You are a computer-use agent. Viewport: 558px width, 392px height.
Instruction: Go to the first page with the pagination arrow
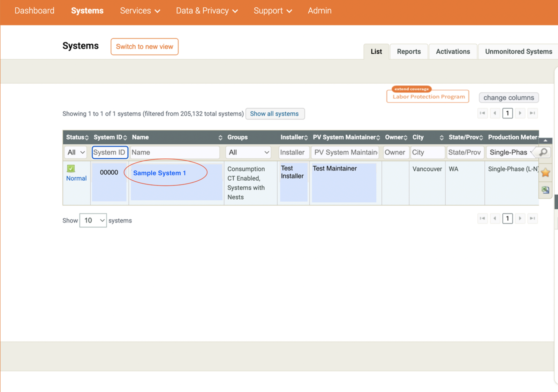tap(482, 113)
